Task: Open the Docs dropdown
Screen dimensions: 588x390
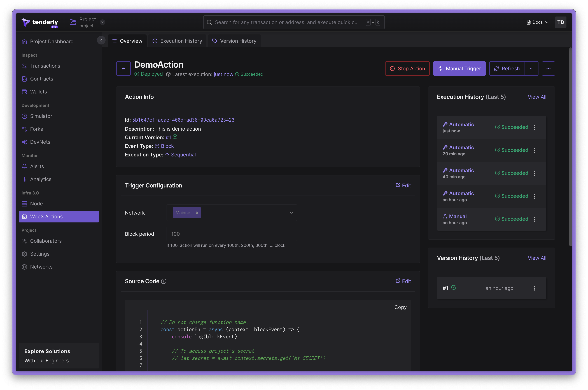Action: coord(537,22)
